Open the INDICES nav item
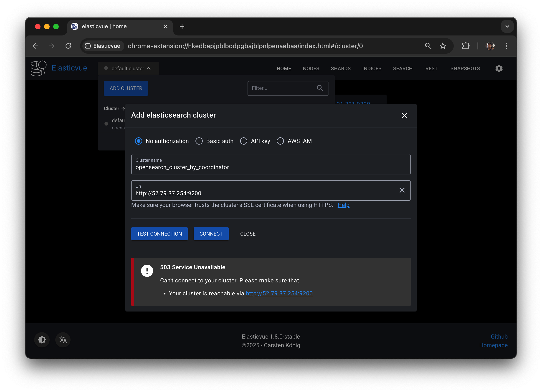This screenshot has width=542, height=392. (372, 69)
